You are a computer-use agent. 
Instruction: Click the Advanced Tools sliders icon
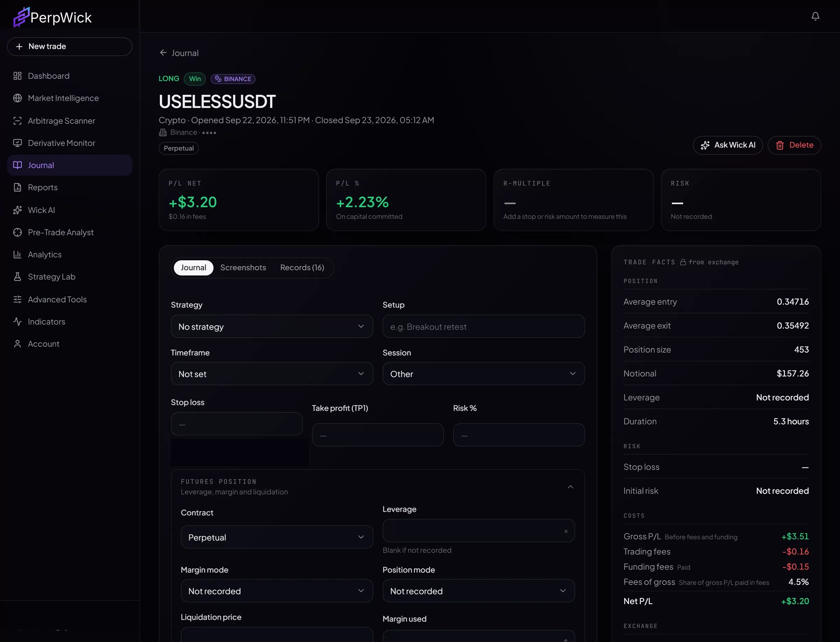point(17,299)
